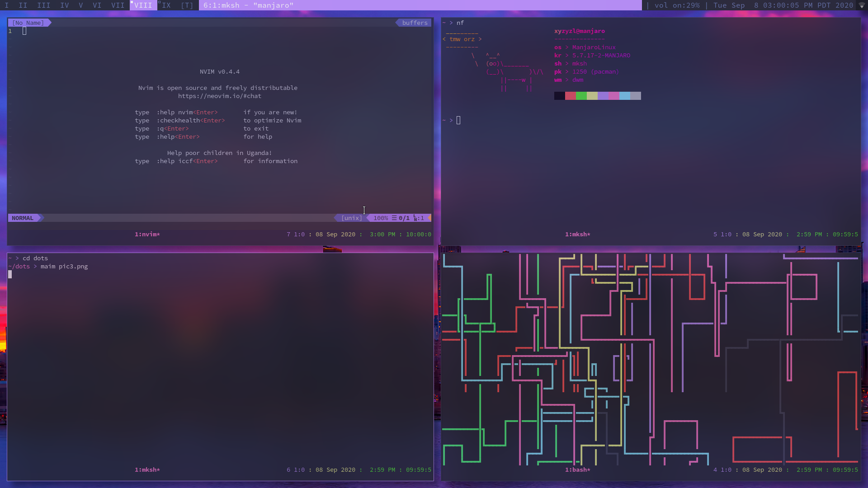Click the NORMAL mode indicator in nvim
The height and width of the screenshot is (488, 868).
click(23, 218)
